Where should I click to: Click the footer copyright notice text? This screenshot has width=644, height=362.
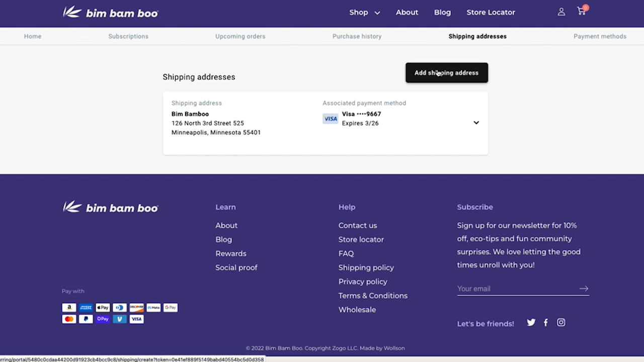pyautogui.click(x=325, y=348)
